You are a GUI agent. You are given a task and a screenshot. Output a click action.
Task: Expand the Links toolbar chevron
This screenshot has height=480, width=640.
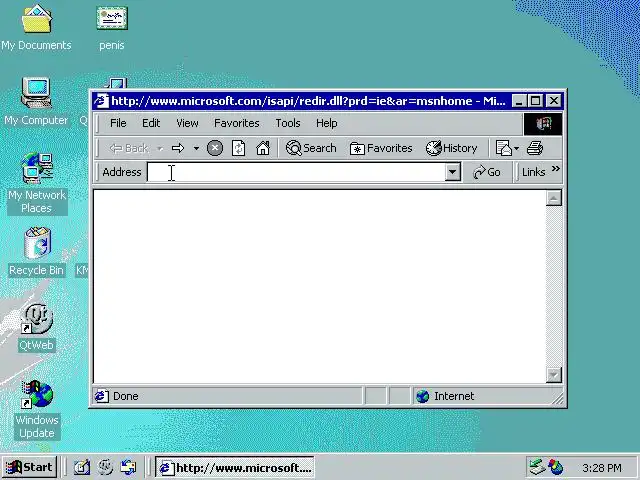pyautogui.click(x=556, y=169)
